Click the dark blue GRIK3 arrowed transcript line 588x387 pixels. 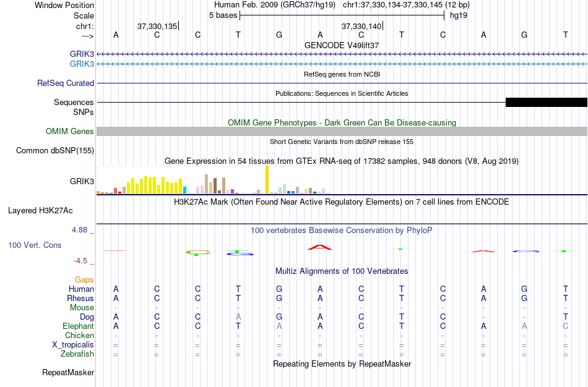pos(342,54)
